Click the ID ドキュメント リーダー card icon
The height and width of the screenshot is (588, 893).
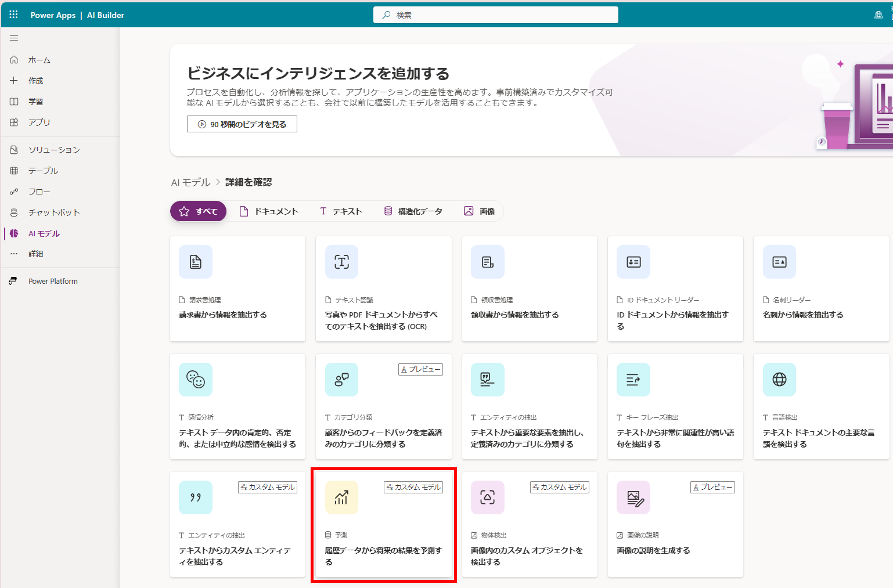coord(633,262)
